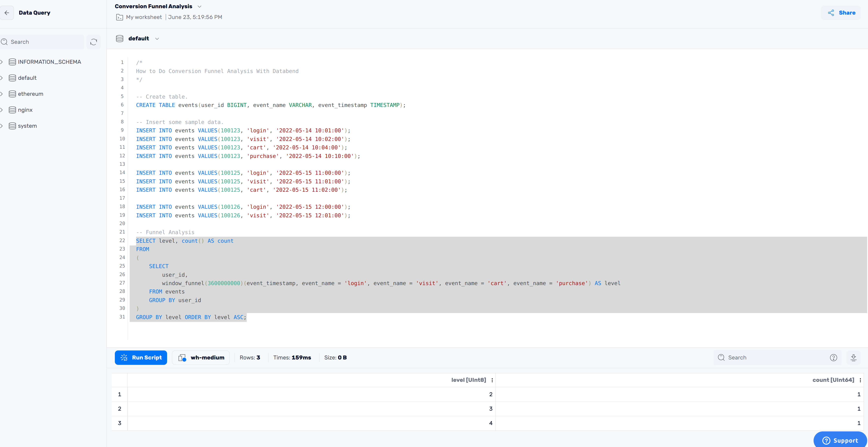This screenshot has width=868, height=447.
Task: Open the wh-medium warehouse selector
Action: click(x=201, y=357)
